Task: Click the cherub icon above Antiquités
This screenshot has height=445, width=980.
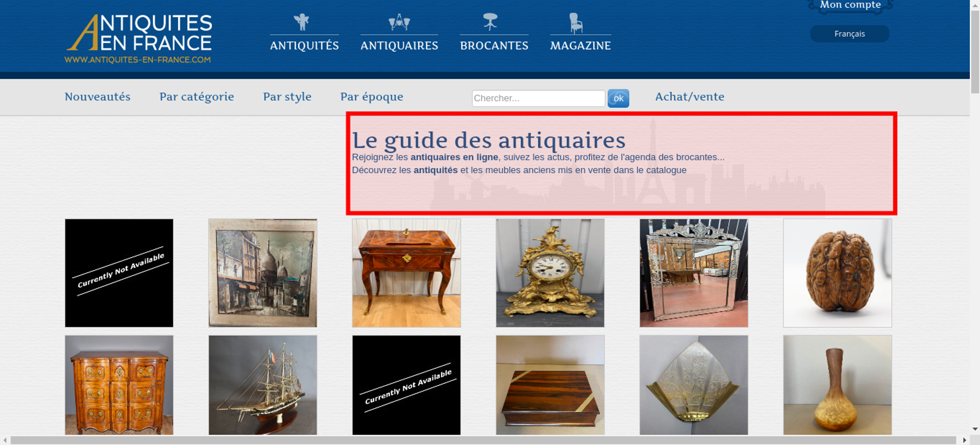Action: click(302, 22)
